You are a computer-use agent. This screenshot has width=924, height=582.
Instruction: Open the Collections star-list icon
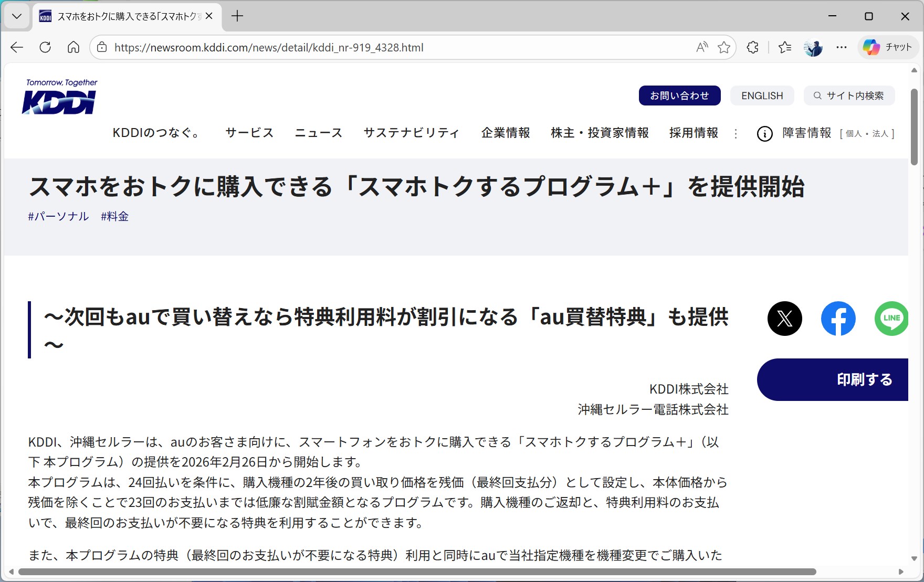784,47
